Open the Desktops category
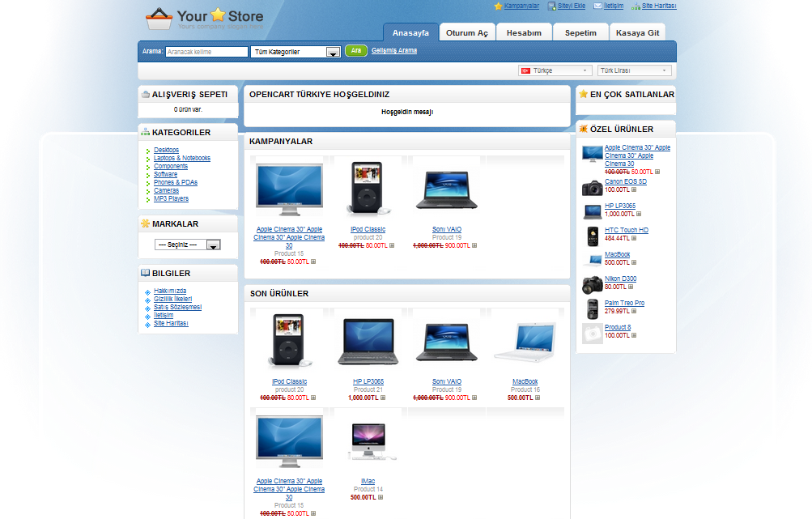The width and height of the screenshot is (812, 519). point(166,150)
